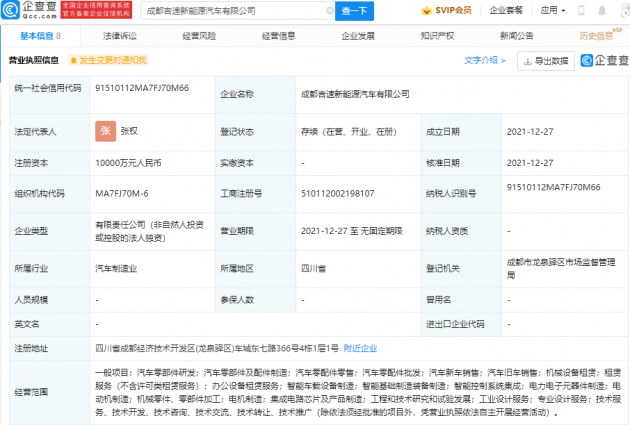This screenshot has width=630, height=425.
Task: Switch to the 企业发展 tab
Action: pos(358,36)
